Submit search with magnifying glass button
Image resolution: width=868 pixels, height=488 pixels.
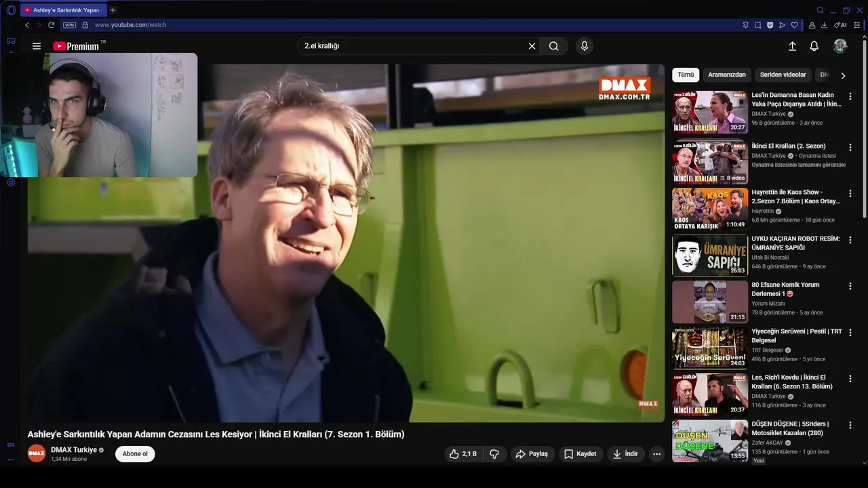pos(554,46)
